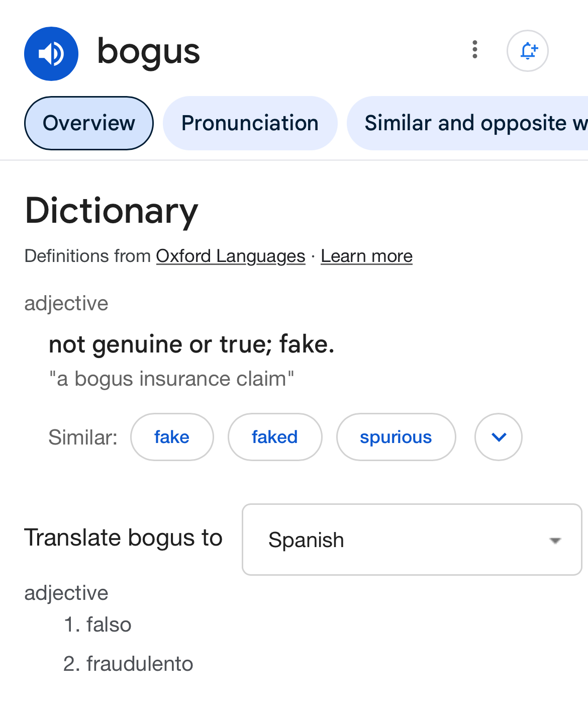This screenshot has width=588, height=709.
Task: Click the Dictionary heading
Action: pyautogui.click(x=112, y=211)
